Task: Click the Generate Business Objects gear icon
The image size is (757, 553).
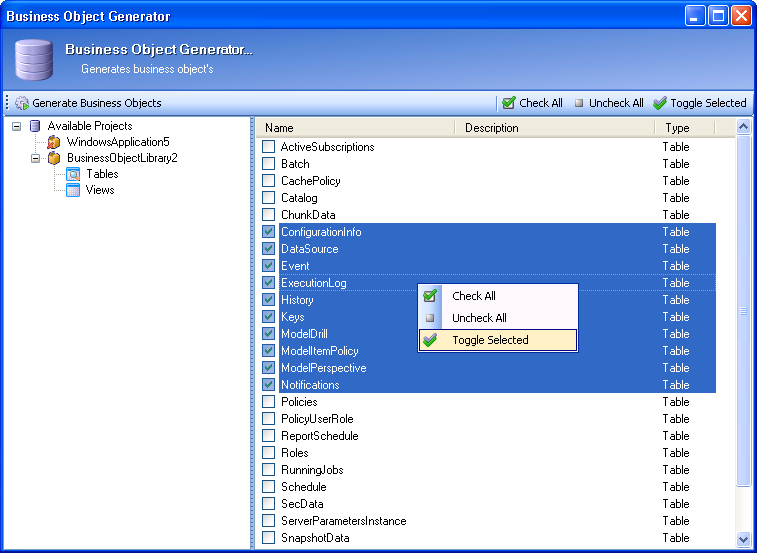Action: [22, 103]
